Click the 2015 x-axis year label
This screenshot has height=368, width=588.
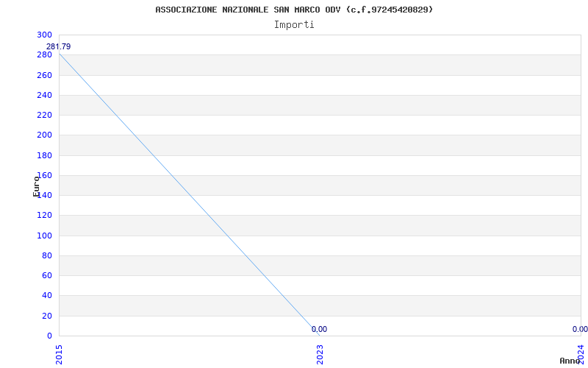[59, 355]
